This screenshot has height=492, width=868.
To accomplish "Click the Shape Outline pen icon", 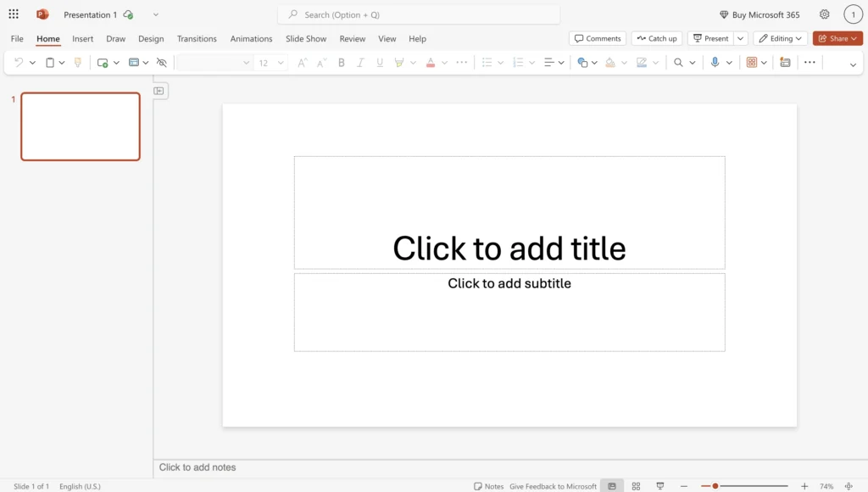I will pos(642,63).
